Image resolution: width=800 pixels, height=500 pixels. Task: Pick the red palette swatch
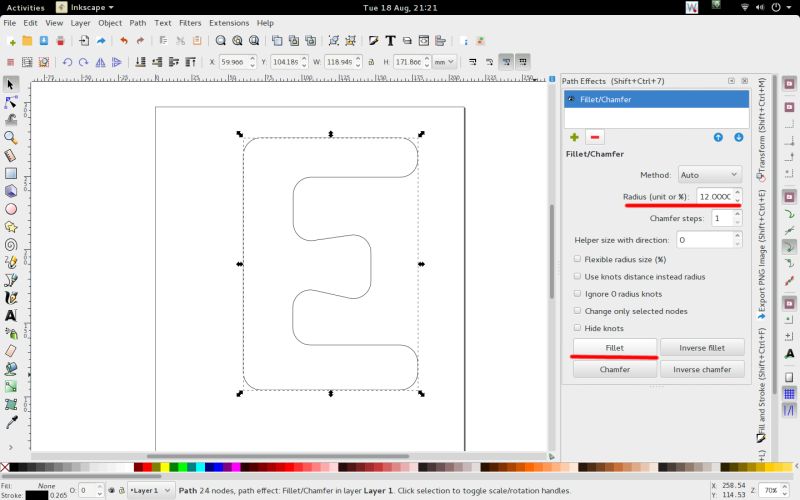(147, 467)
